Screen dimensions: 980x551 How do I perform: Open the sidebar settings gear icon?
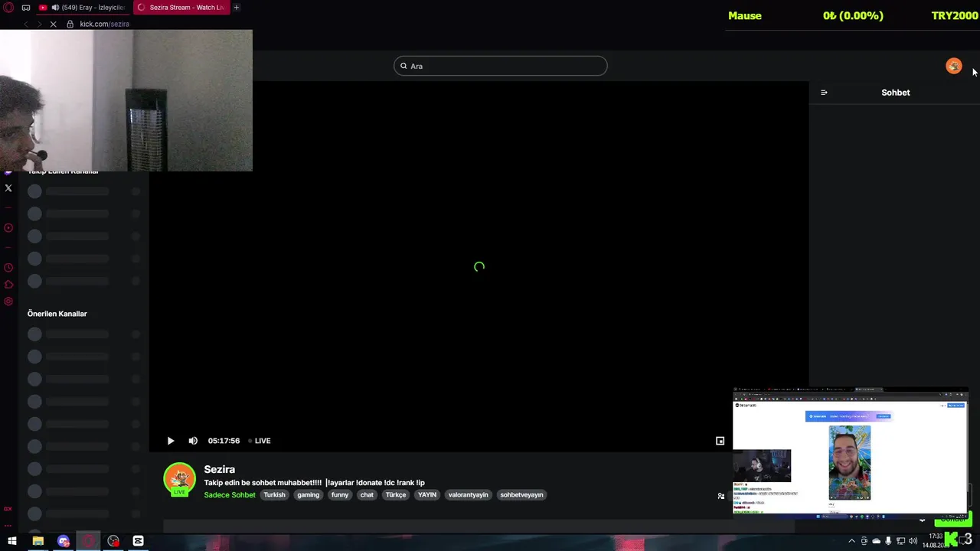[x=8, y=302]
